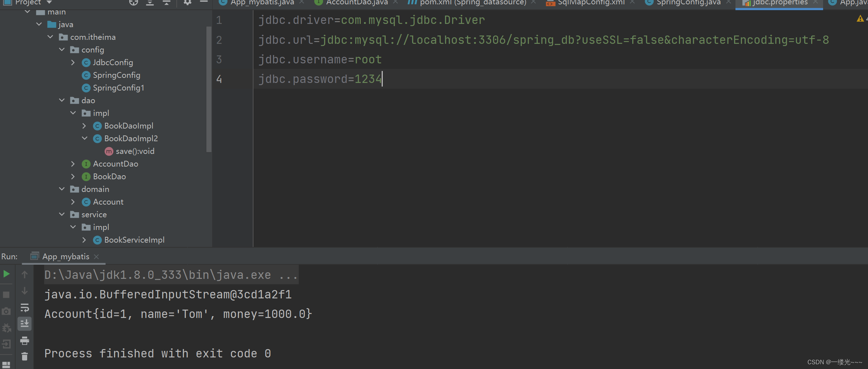Image resolution: width=868 pixels, height=369 pixels.
Task: Collapse the BookDaoImpl2 tree node
Action: tap(84, 138)
